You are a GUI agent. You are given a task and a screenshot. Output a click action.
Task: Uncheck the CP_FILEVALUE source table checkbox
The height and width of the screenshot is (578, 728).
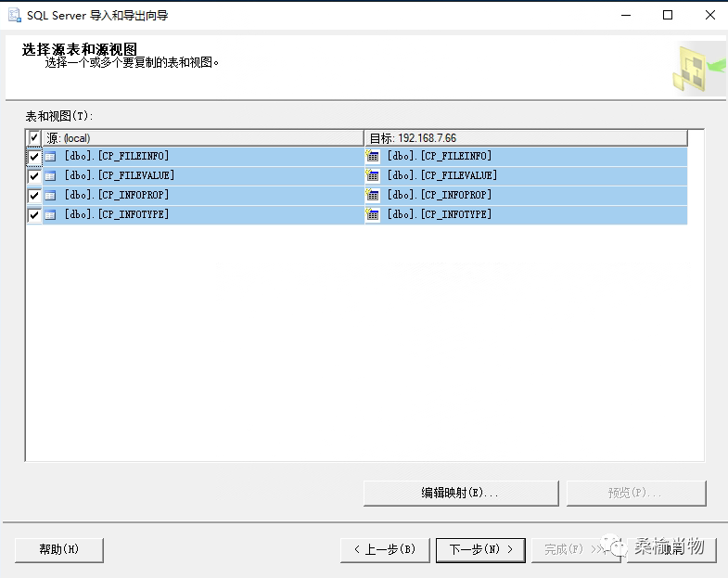pos(34,176)
